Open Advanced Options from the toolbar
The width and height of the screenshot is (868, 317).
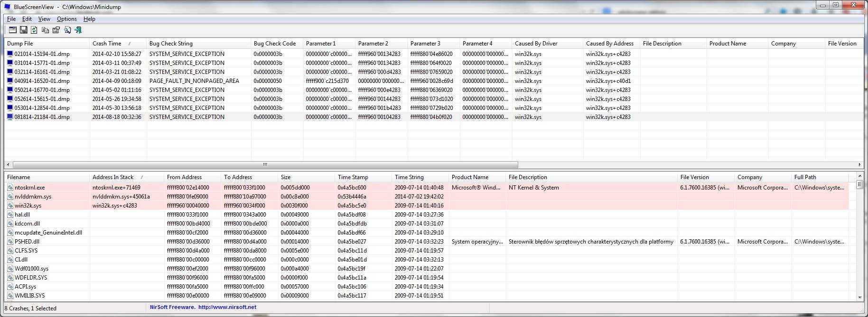click(x=13, y=30)
